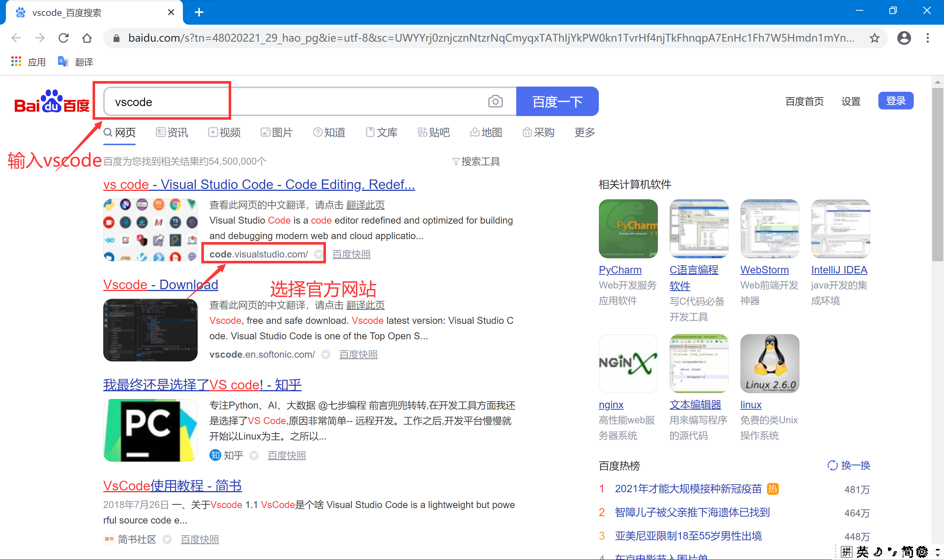Click the Linux penguin thumbnail
Image resolution: width=944 pixels, height=560 pixels.
tap(770, 363)
